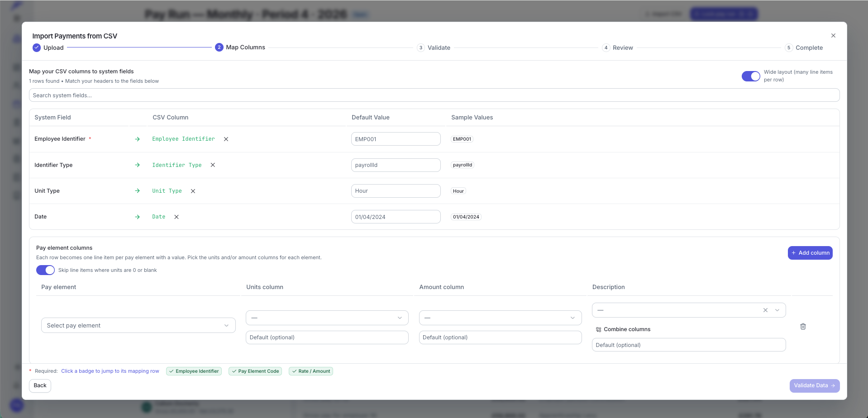This screenshot has height=418, width=868.
Task: Open the Units column dropdown
Action: pyautogui.click(x=327, y=318)
